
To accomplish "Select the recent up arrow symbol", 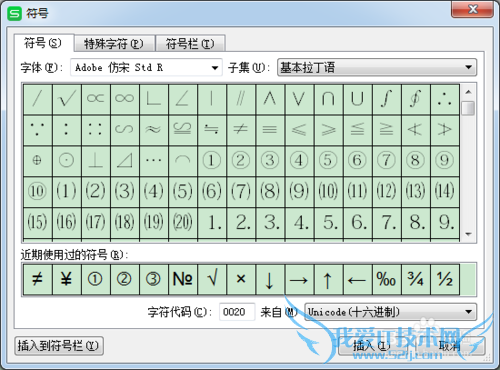I will point(328,279).
